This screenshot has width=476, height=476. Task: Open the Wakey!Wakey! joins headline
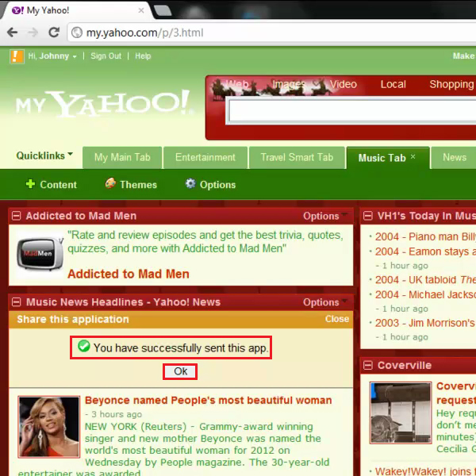425,471
